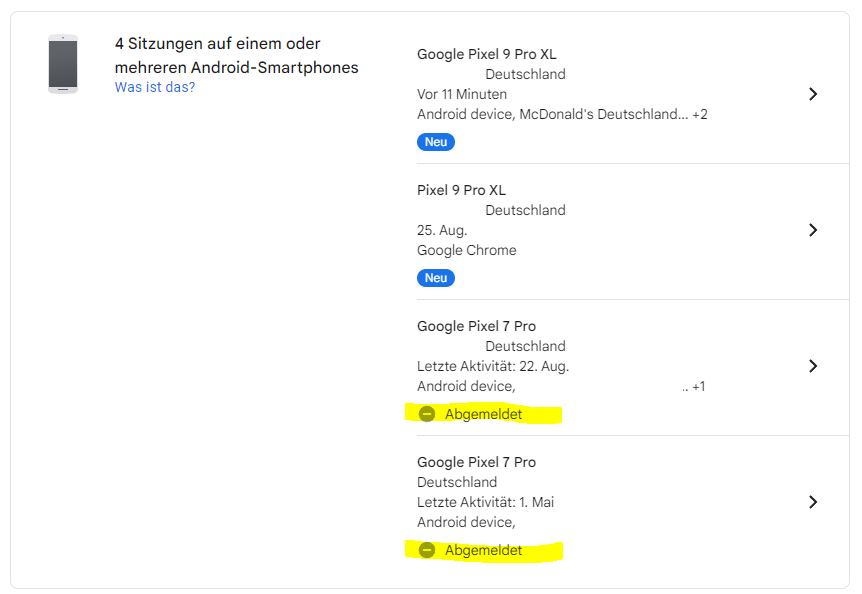Expand chevron for Pixel 7 Pro active 1. Mai
862x594 pixels.
813,502
